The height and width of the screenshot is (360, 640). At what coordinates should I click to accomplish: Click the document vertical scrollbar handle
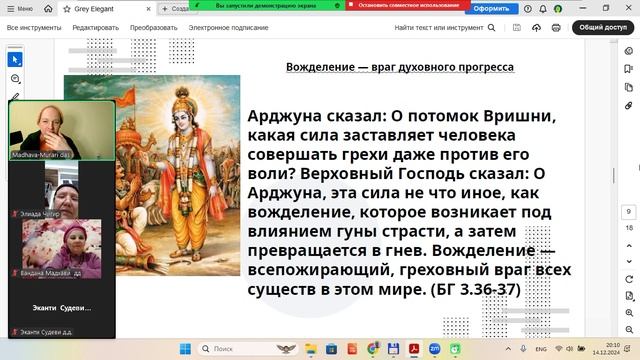click(613, 176)
